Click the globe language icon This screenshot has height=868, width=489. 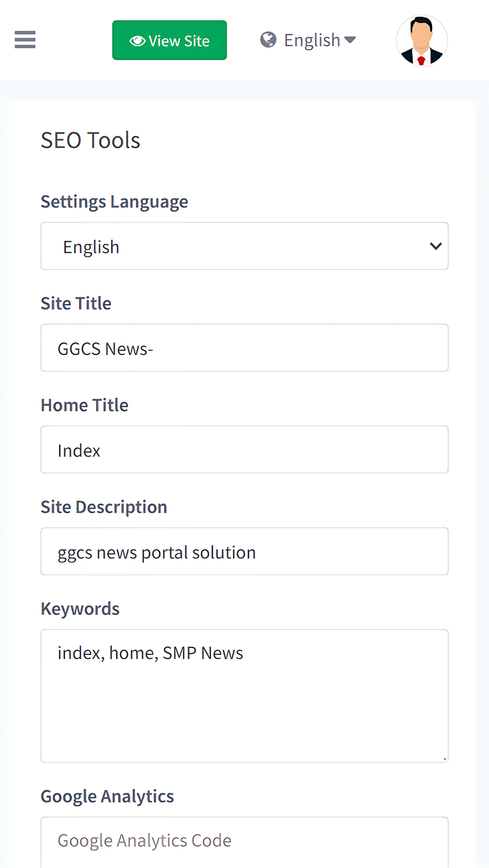click(268, 40)
